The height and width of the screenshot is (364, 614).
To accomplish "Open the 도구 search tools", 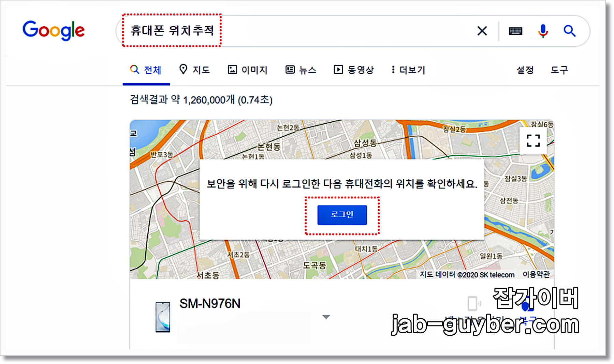I will click(x=559, y=70).
